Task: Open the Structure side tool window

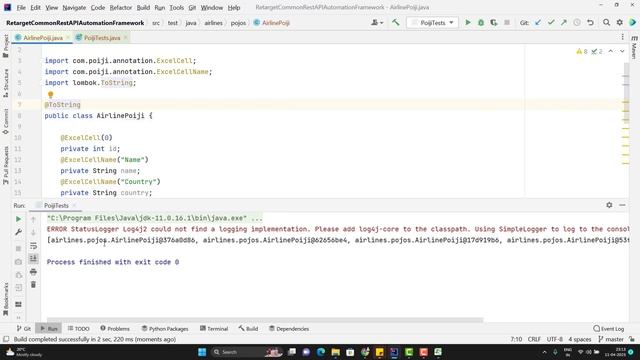Action: [6, 83]
